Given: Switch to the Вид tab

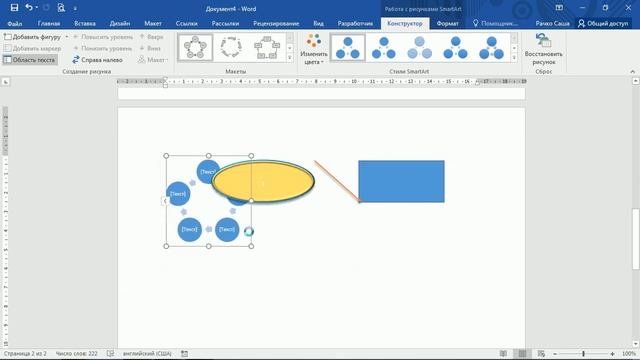Looking at the screenshot, I should pyautogui.click(x=318, y=24).
